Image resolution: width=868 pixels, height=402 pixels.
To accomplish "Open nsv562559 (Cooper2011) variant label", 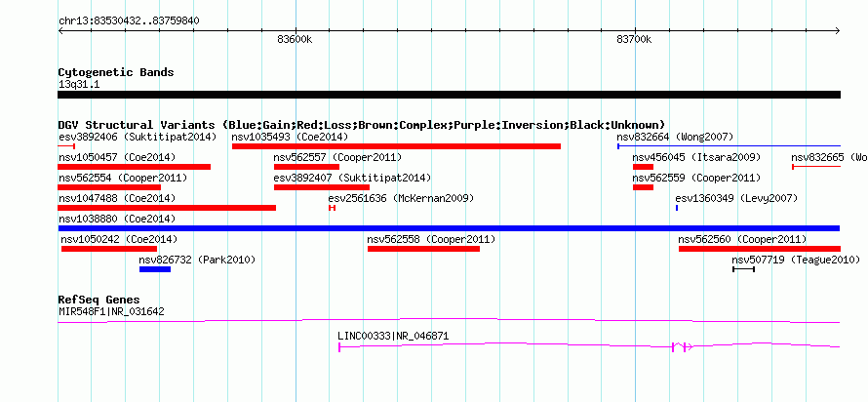I will 696,179.
